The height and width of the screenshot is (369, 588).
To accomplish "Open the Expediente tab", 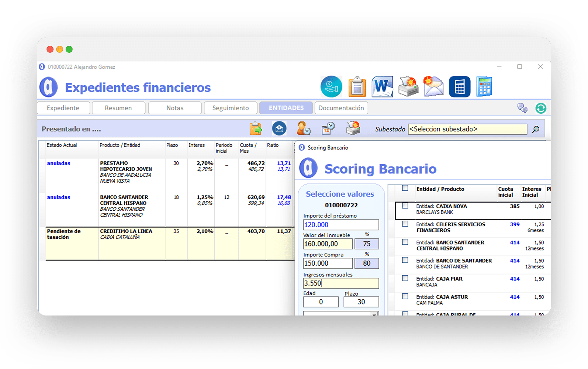I will 63,108.
